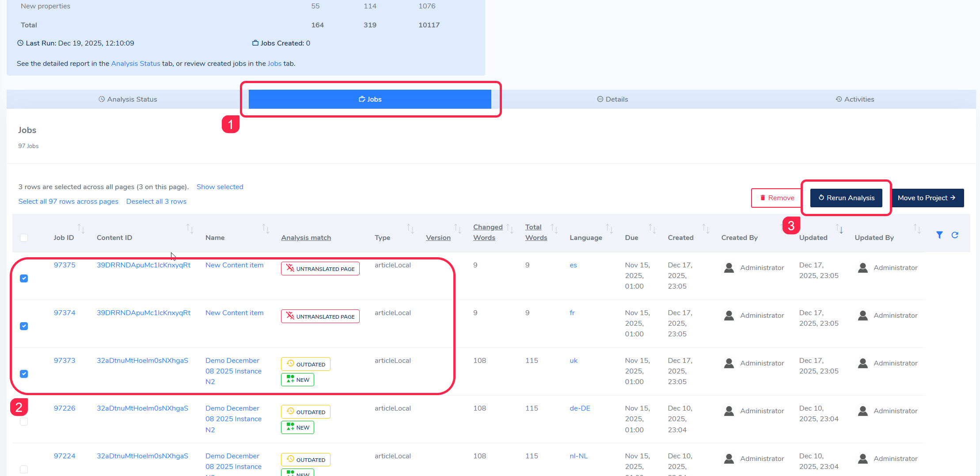Image resolution: width=980 pixels, height=476 pixels.
Task: Click Move to Project button
Action: (x=926, y=198)
